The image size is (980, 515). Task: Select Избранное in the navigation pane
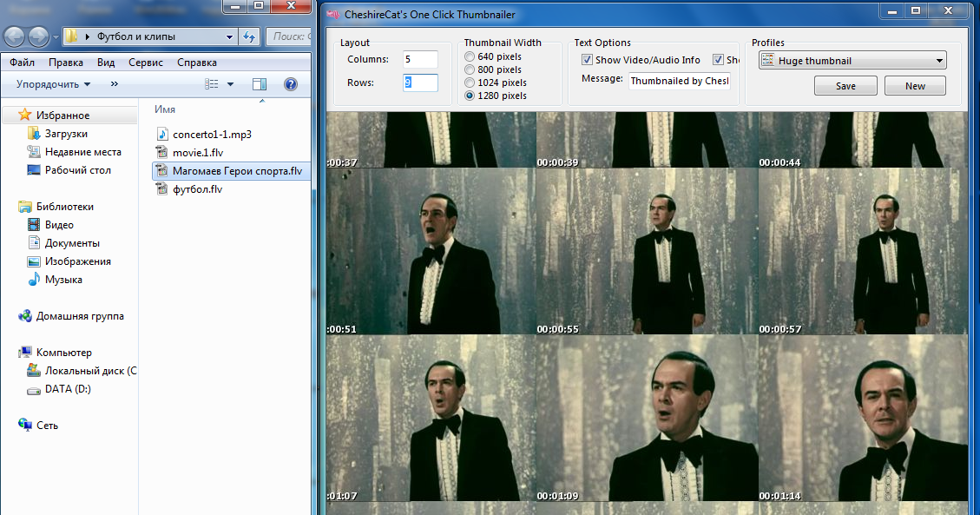pyautogui.click(x=62, y=115)
